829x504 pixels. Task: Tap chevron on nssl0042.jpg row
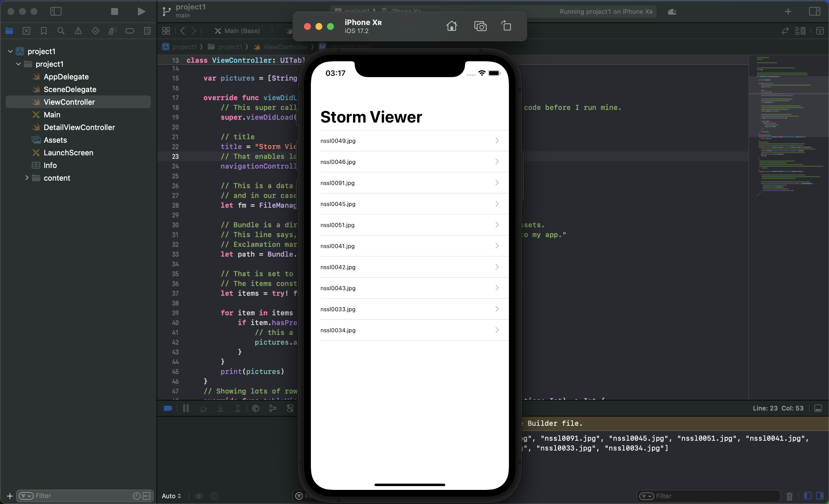(497, 267)
